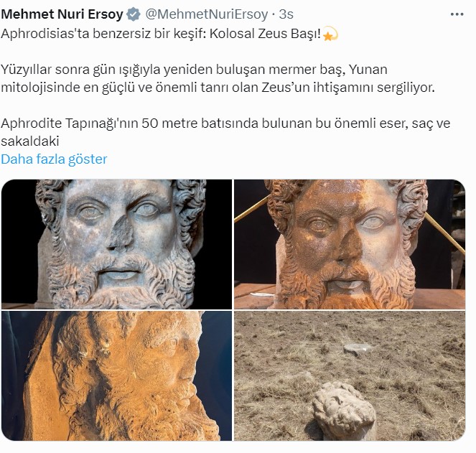View the gray-lit frontal Zeus head photo
The width and height of the screenshot is (476, 453).
coord(116,244)
